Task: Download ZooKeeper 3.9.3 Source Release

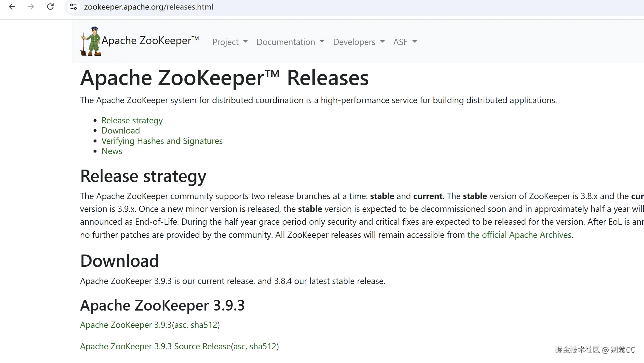Action: click(155, 346)
